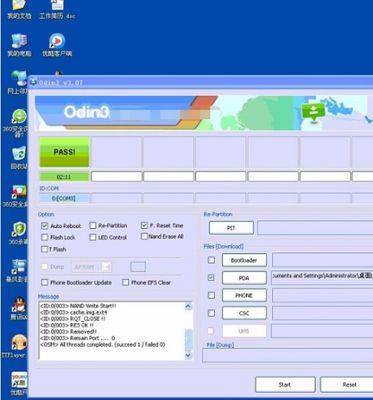The width and height of the screenshot is (373, 400).
Task: Click the Odin3 title bar icon
Action: pos(33,82)
